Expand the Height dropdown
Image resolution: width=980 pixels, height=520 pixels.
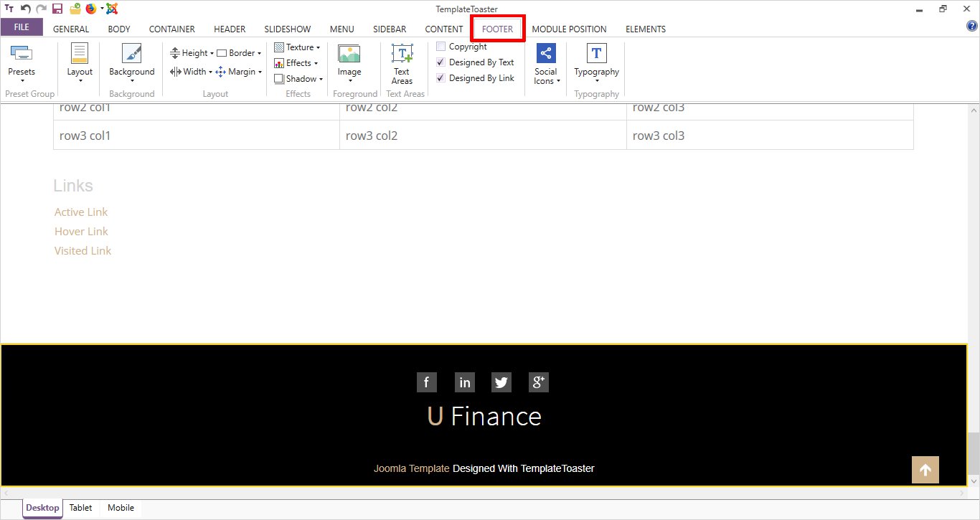pos(192,53)
